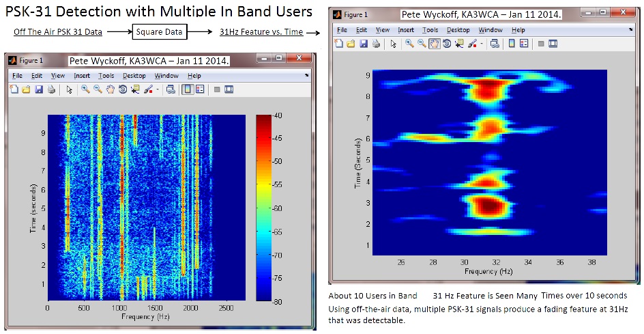Click Edit Plot arrow in right figure toolbar
The width and height of the screenshot is (644, 334).
394,44
